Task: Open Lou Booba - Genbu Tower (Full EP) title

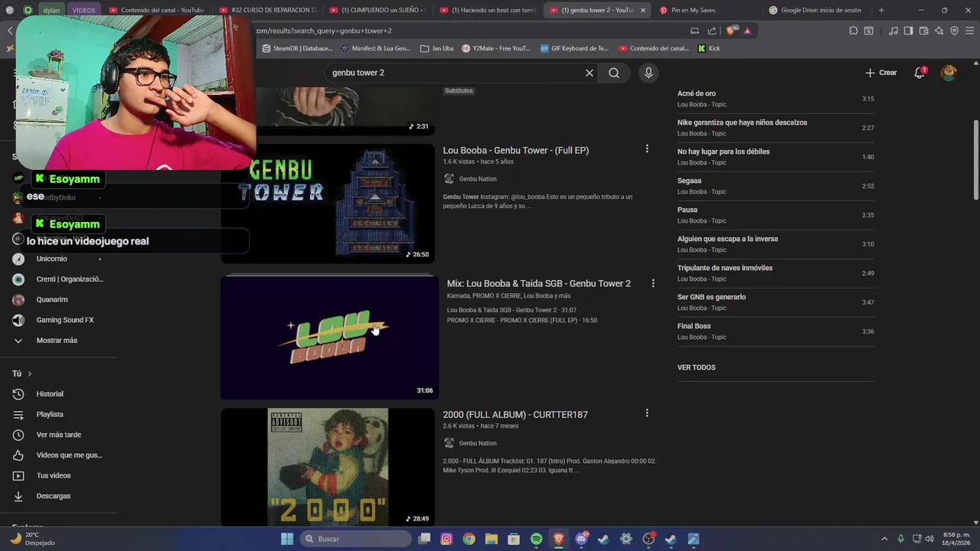Action: [x=515, y=150]
